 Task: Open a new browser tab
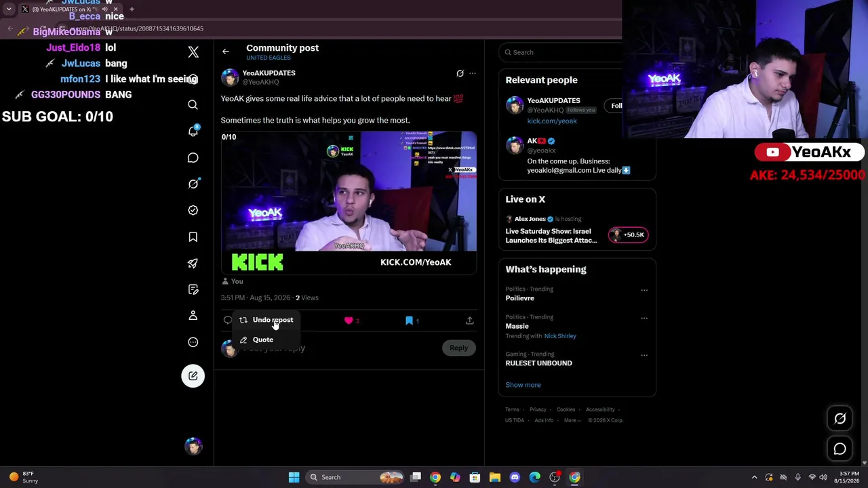click(x=132, y=9)
